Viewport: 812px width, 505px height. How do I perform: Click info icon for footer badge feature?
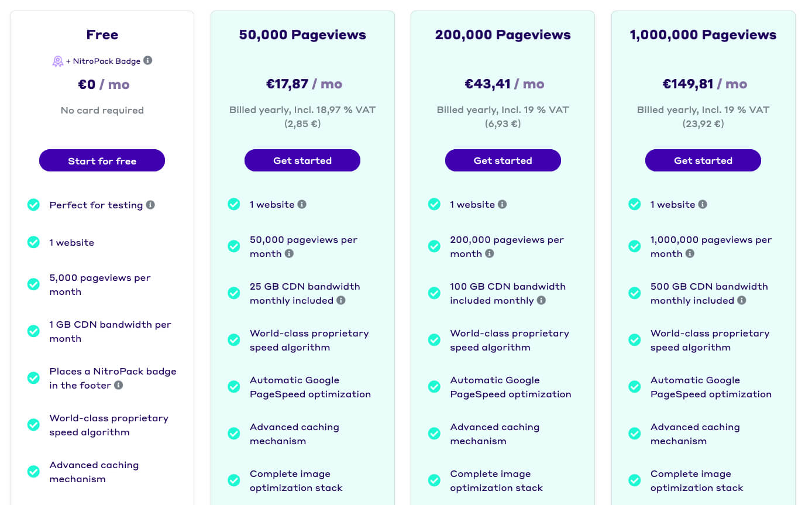pyautogui.click(x=118, y=385)
